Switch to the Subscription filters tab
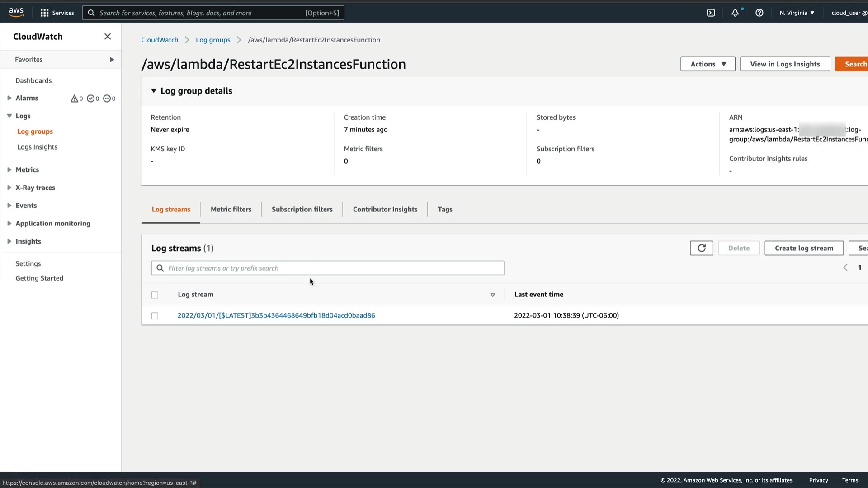Screen dimensions: 868x488 [x=302, y=209]
